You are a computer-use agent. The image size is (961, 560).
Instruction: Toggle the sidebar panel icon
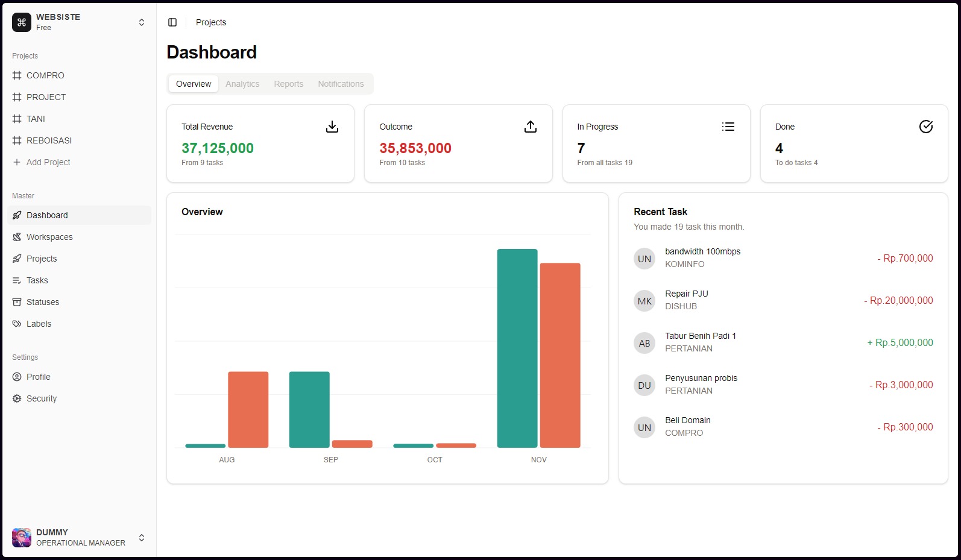pos(172,22)
